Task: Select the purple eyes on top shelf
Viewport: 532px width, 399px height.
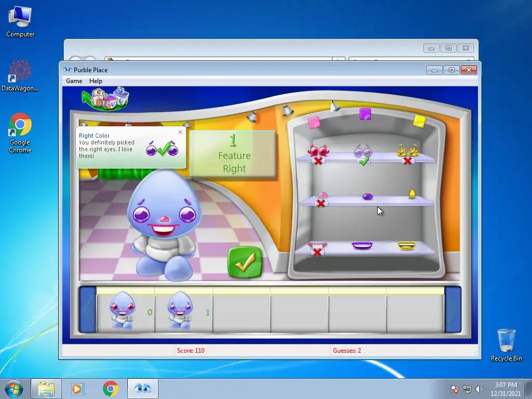Action: [x=363, y=151]
